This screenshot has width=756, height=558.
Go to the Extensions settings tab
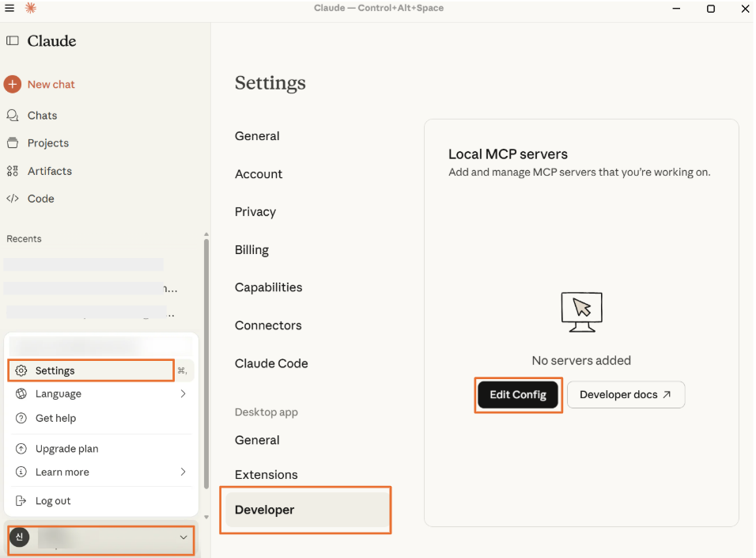pyautogui.click(x=266, y=475)
